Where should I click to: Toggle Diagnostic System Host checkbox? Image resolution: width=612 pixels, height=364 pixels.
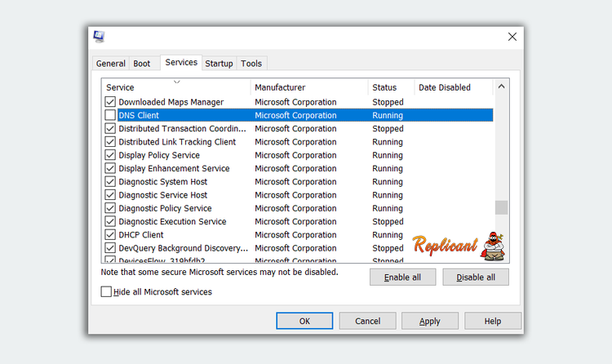(110, 182)
